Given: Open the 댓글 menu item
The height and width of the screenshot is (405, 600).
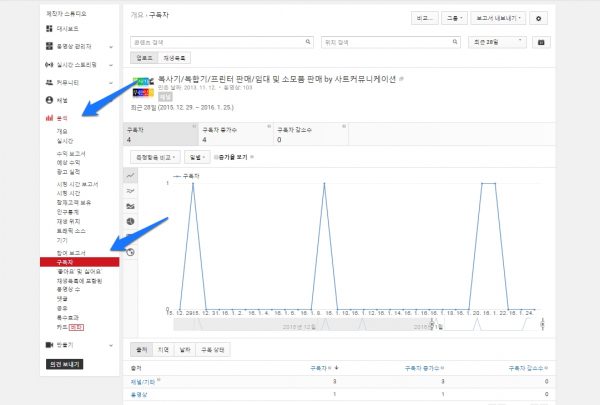Looking at the screenshot, I should (62, 299).
